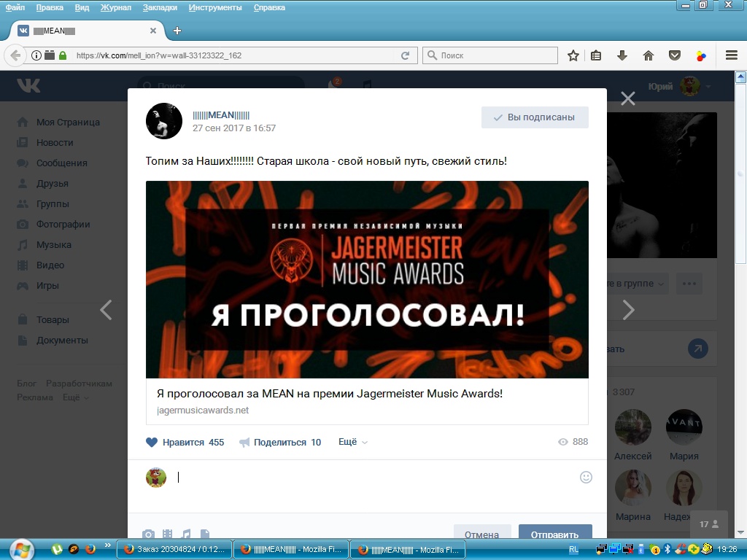Click the uTorrent quick launch icon

57,549
